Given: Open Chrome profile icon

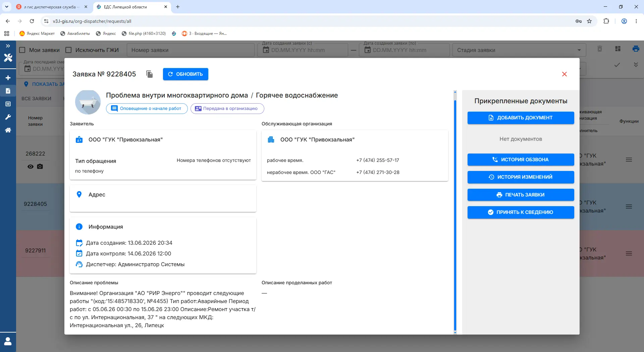Looking at the screenshot, I should [x=624, y=21].
